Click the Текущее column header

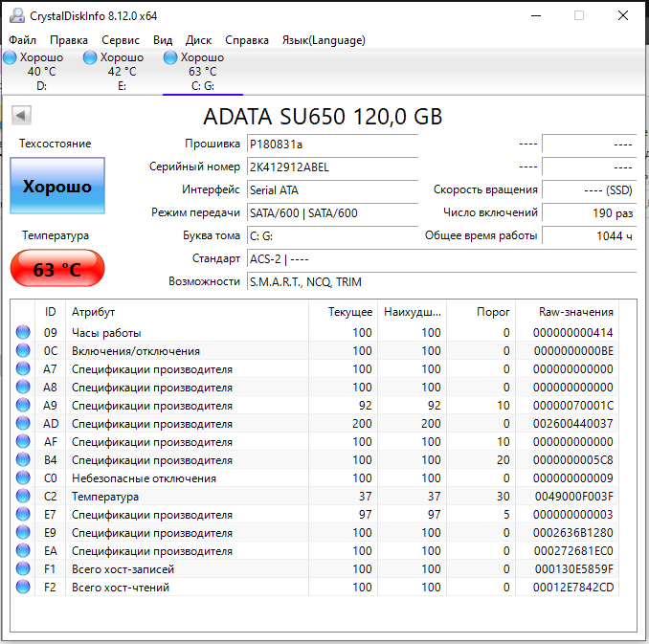click(x=343, y=312)
